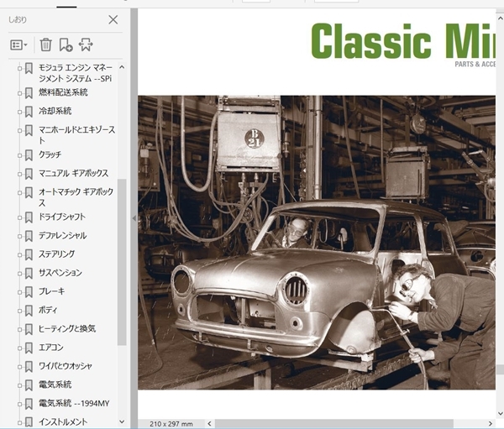The height and width of the screenshot is (429, 504).
Task: Open the インストルメント bookmark
Action: pyautogui.click(x=63, y=422)
